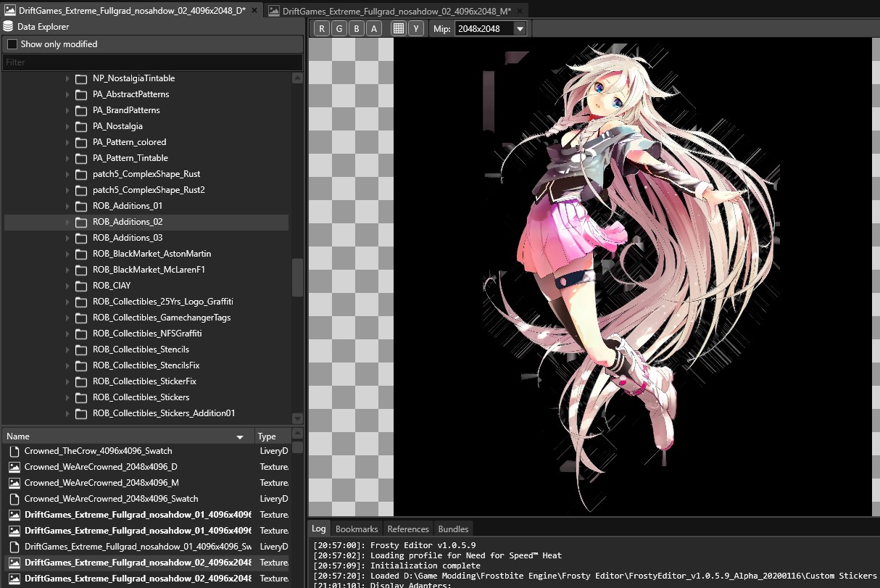Select the ROB_Collectibles_Stickers folder
880x588 pixels.
(x=141, y=397)
